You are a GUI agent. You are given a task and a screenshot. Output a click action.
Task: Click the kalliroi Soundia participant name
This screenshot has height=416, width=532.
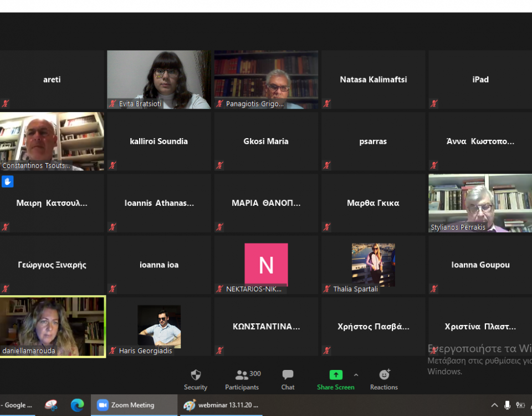pos(159,141)
